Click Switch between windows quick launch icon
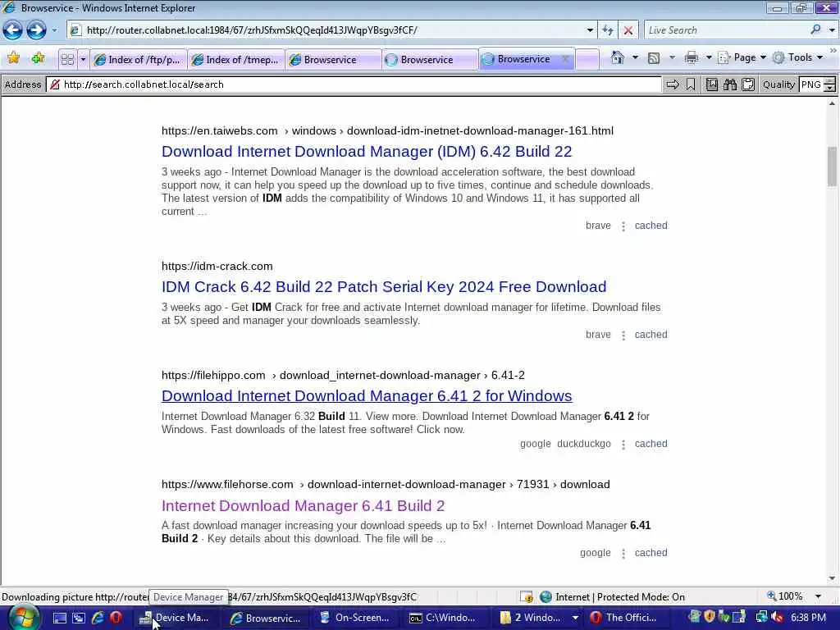Image resolution: width=840 pixels, height=630 pixels. (79, 618)
